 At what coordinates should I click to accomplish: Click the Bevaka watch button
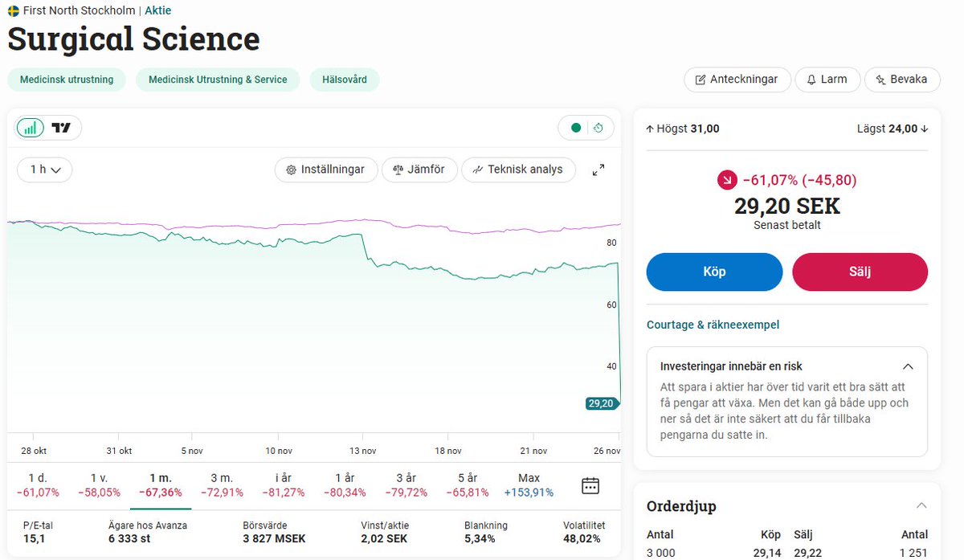tap(902, 80)
